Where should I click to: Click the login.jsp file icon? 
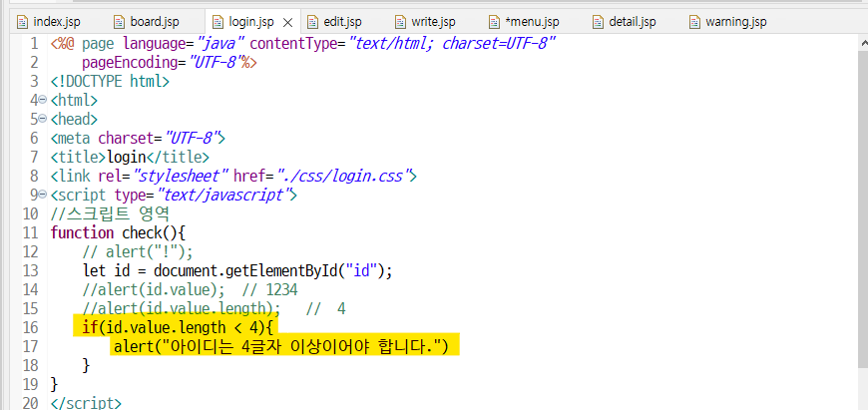click(x=218, y=22)
